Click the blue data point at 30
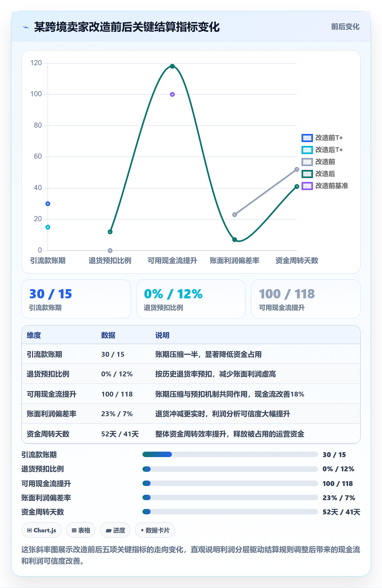 coord(48,204)
